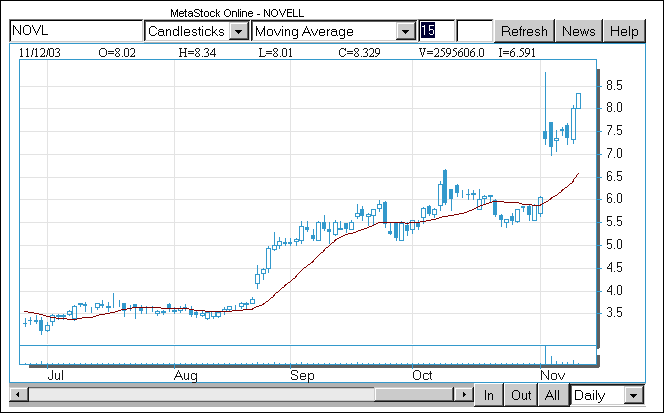The height and width of the screenshot is (413, 664).
Task: Click the Sep label on date axis
Action: tap(302, 375)
